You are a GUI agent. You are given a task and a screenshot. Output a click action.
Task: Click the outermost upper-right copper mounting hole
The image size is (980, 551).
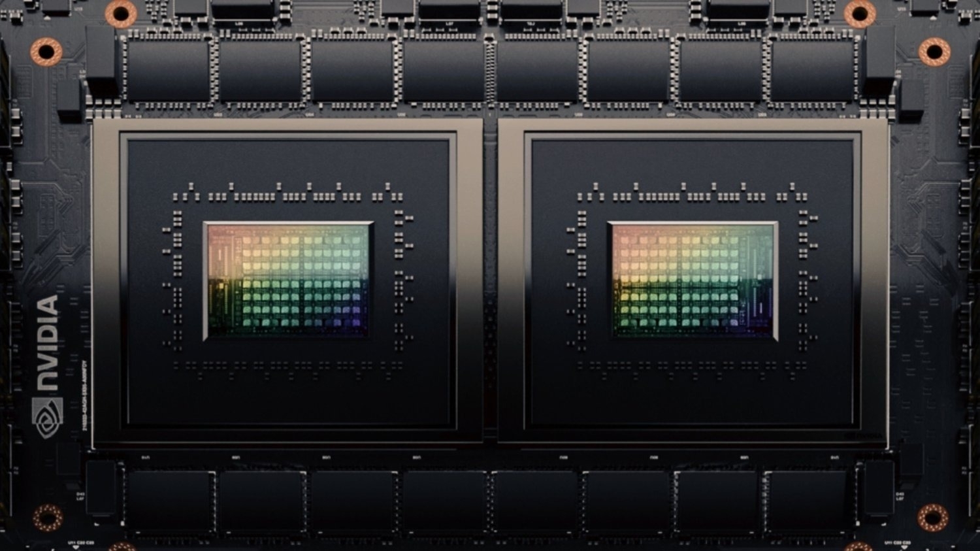pyautogui.click(x=934, y=52)
